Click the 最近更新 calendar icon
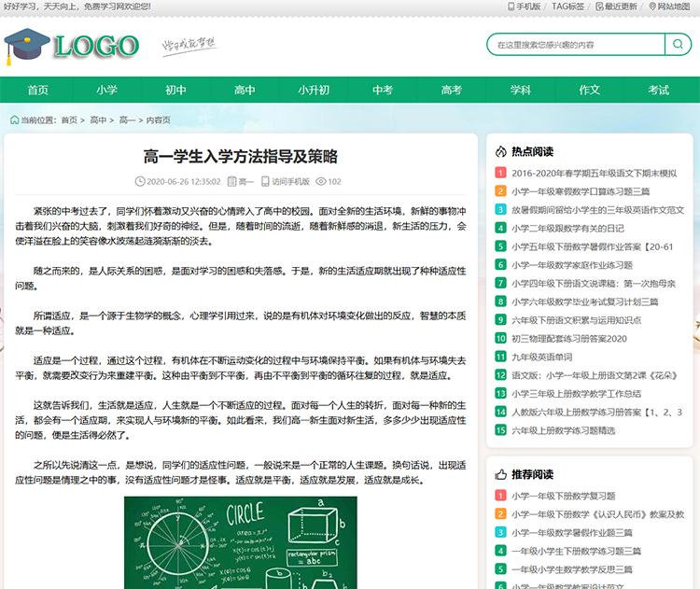Screen dimensions: 700x589 tap(599, 7)
